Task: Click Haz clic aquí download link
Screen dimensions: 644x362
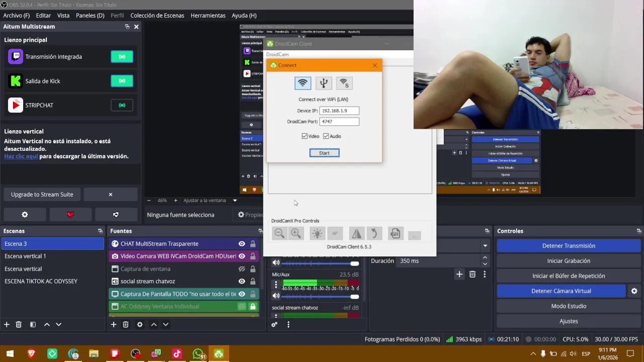Action: [x=21, y=156]
